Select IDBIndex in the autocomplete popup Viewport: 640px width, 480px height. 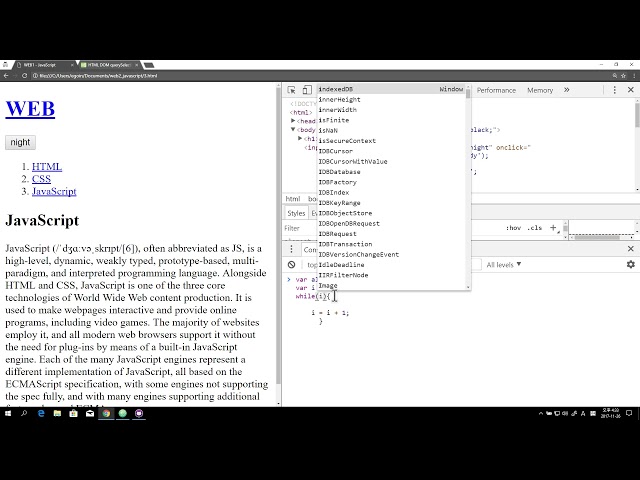pos(391,193)
